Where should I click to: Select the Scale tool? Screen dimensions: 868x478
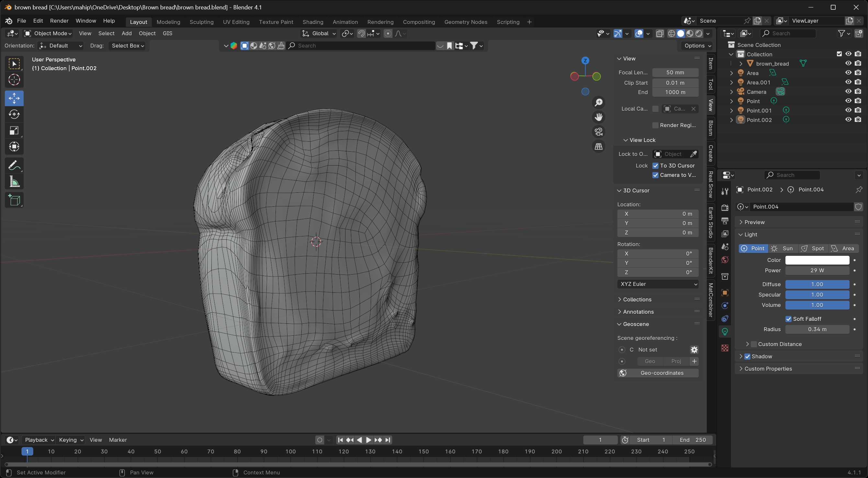tap(14, 131)
